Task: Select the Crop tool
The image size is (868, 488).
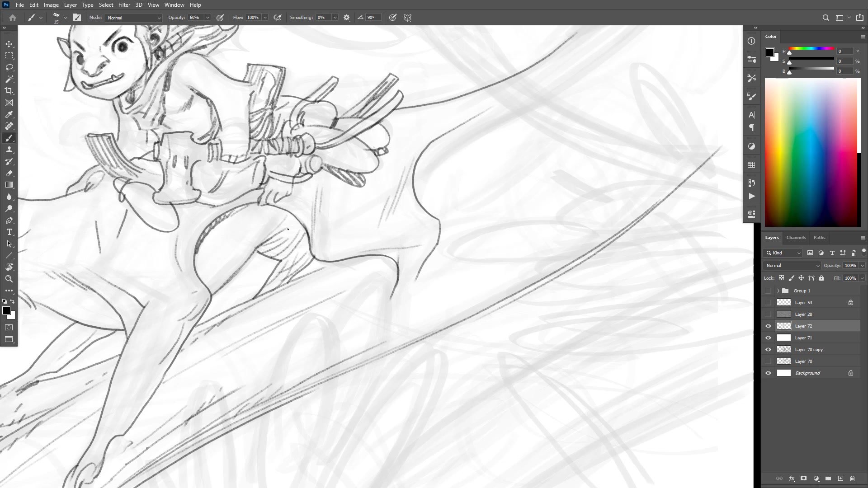Action: tap(9, 91)
